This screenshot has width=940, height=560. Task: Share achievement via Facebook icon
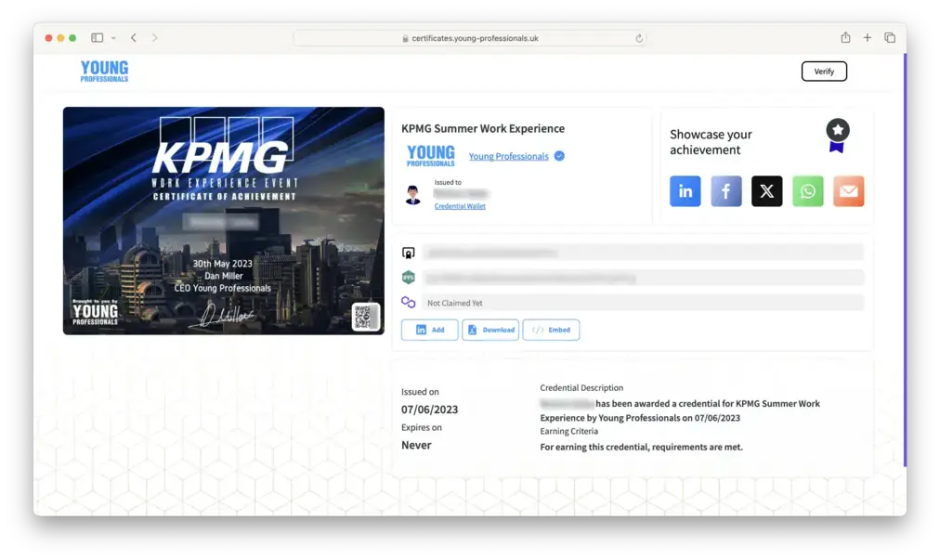(x=725, y=191)
